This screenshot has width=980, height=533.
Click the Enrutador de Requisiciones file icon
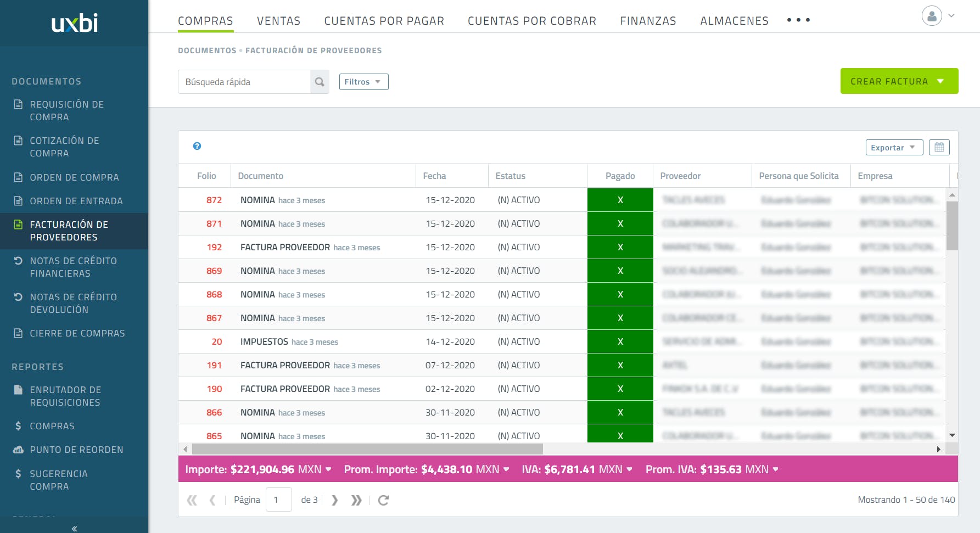click(x=18, y=390)
